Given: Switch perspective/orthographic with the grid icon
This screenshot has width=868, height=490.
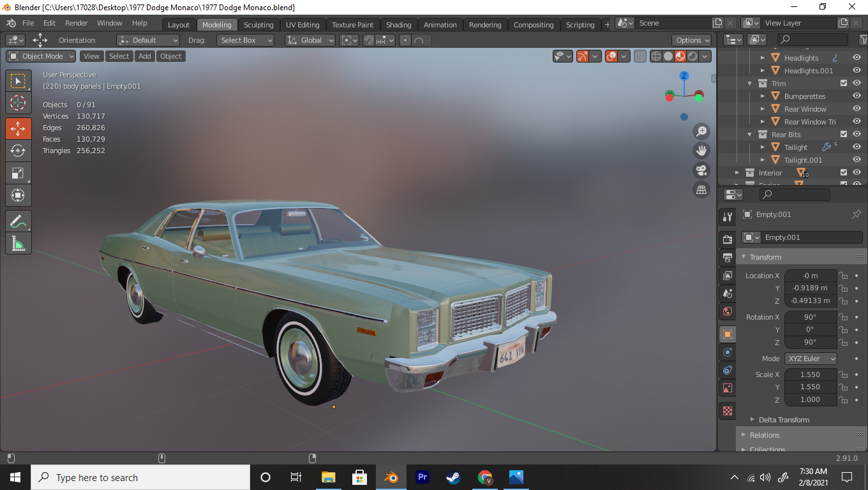Looking at the screenshot, I should click(701, 189).
